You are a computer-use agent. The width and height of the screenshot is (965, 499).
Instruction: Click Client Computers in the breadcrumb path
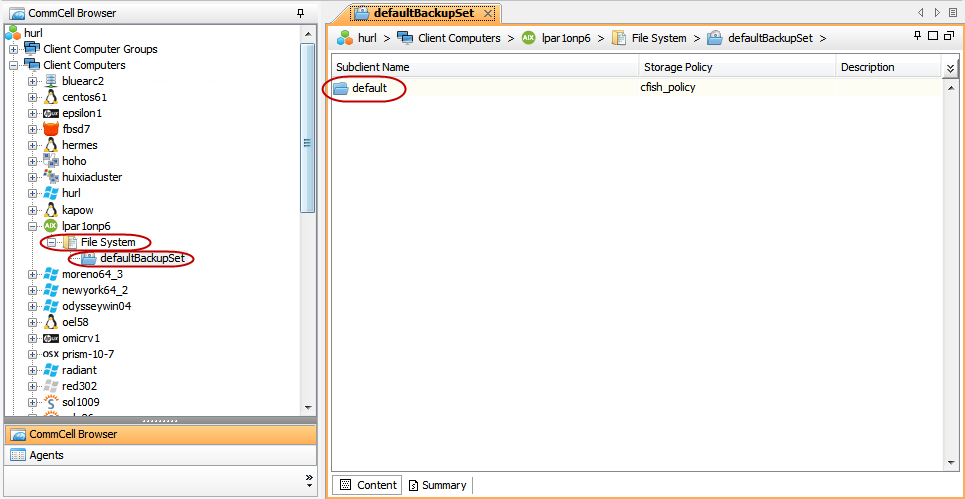click(x=458, y=38)
